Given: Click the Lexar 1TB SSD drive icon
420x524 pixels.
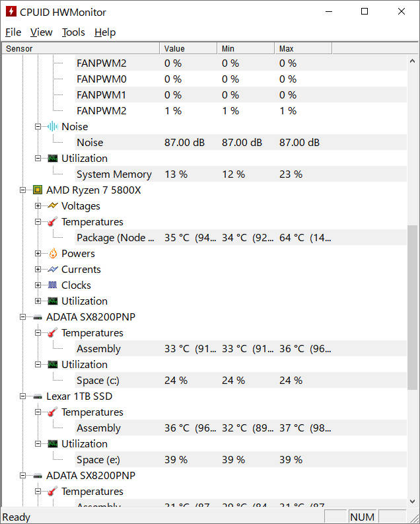Looking at the screenshot, I should point(38,396).
